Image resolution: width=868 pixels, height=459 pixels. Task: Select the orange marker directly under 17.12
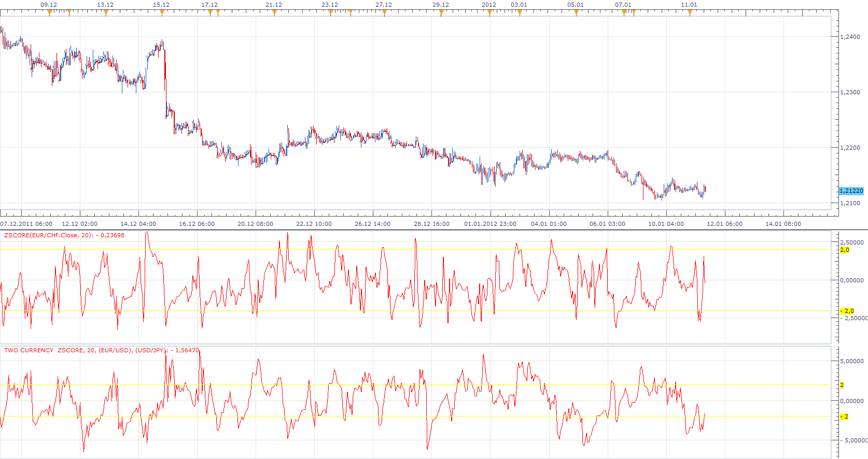[210, 12]
